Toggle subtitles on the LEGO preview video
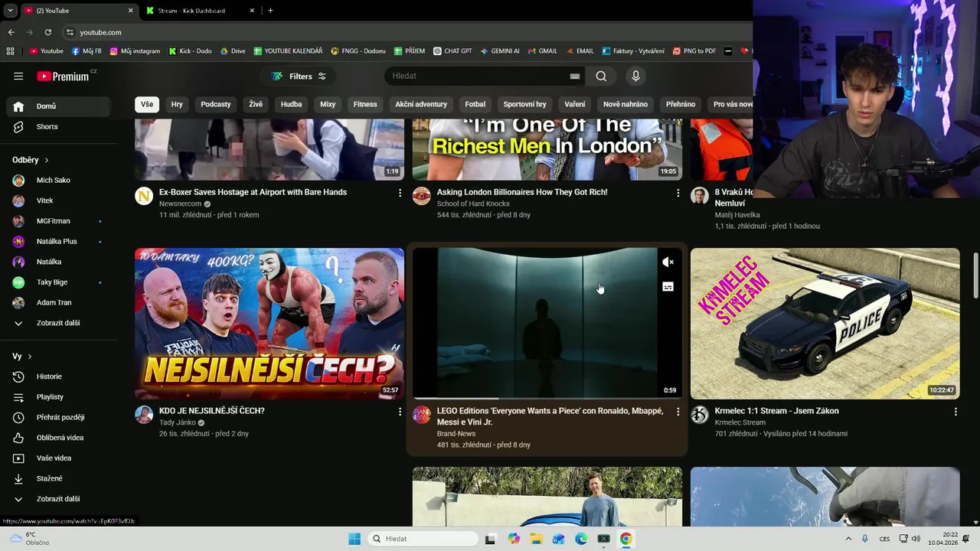Viewport: 980px width, 551px height. 668,287
